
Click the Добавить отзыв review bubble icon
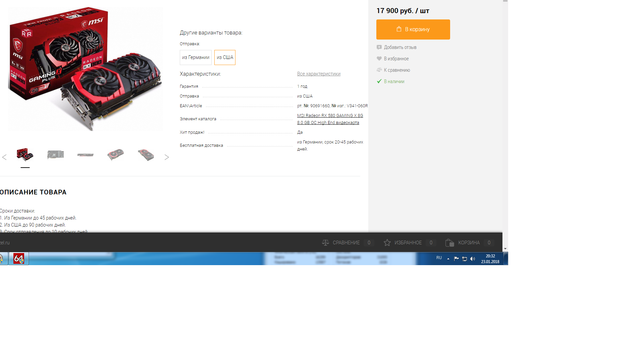click(379, 47)
